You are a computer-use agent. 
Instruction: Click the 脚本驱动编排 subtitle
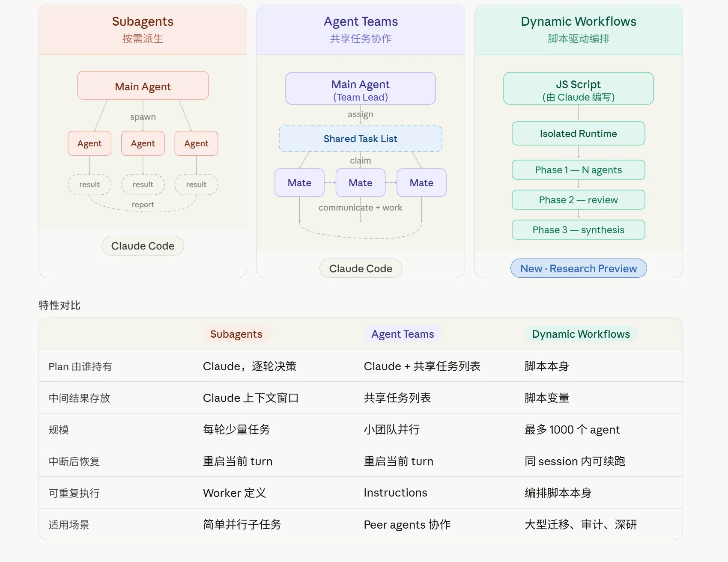579,39
